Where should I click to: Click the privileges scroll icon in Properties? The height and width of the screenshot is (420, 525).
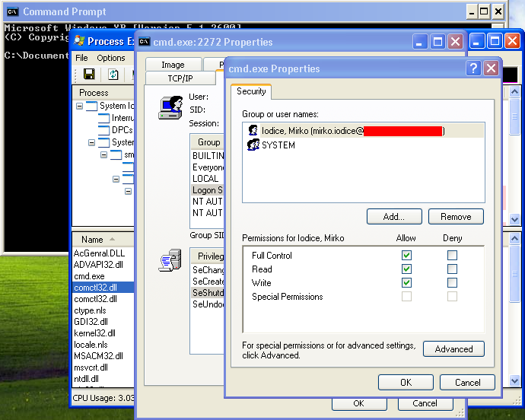click(x=170, y=260)
